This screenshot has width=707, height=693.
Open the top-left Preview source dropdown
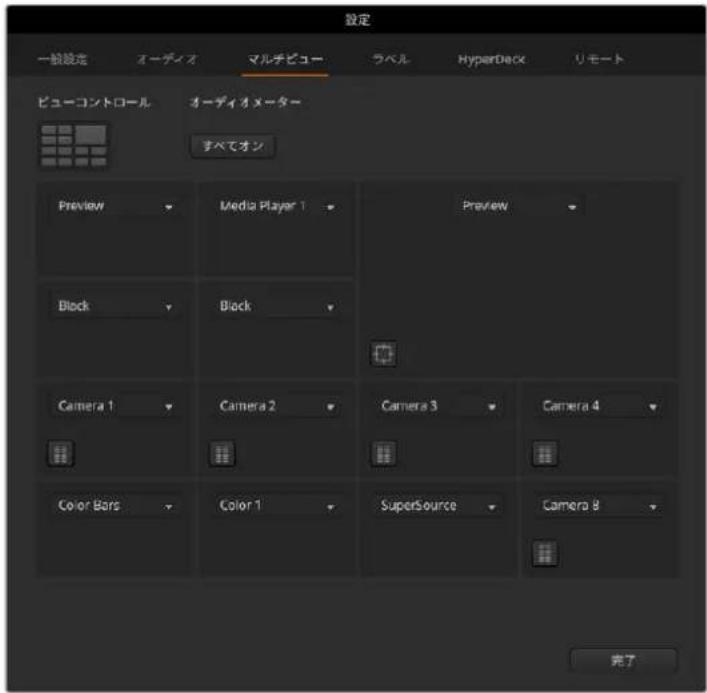point(115,207)
